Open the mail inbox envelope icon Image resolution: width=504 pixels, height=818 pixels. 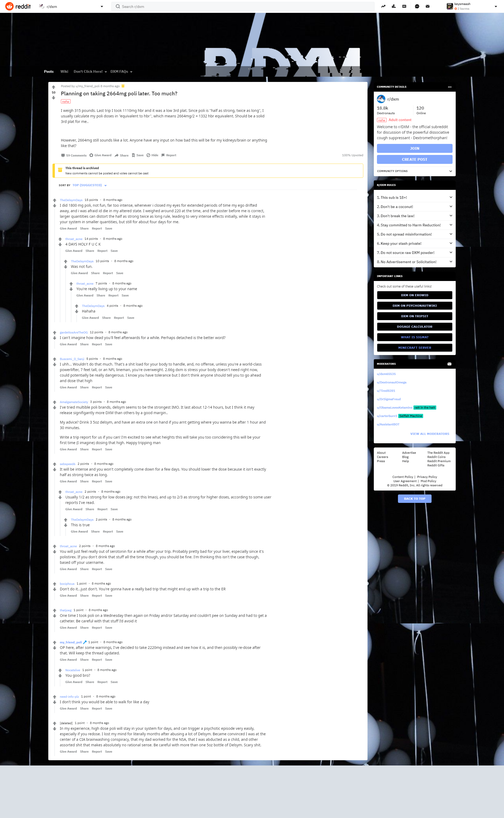[x=428, y=6]
